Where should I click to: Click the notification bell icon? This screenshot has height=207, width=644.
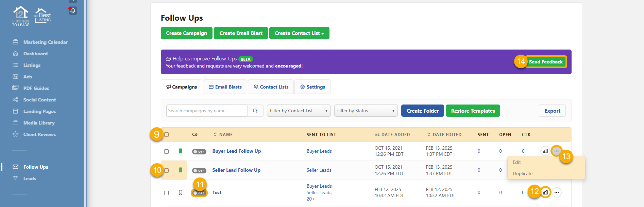click(x=73, y=11)
